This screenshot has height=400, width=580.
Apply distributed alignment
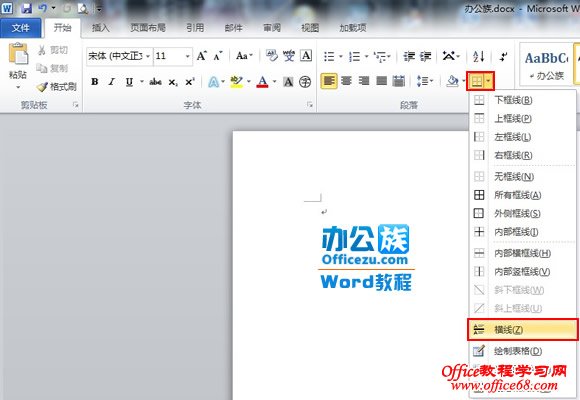pyautogui.click(x=398, y=81)
